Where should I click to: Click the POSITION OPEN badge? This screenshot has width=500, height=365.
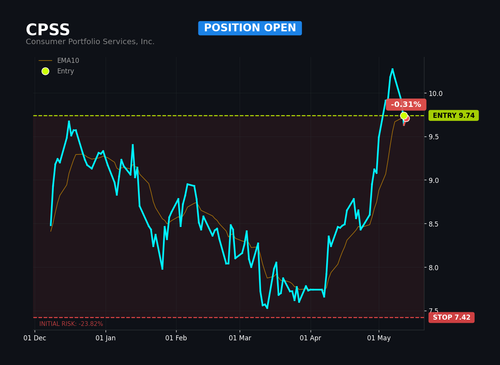250,28
